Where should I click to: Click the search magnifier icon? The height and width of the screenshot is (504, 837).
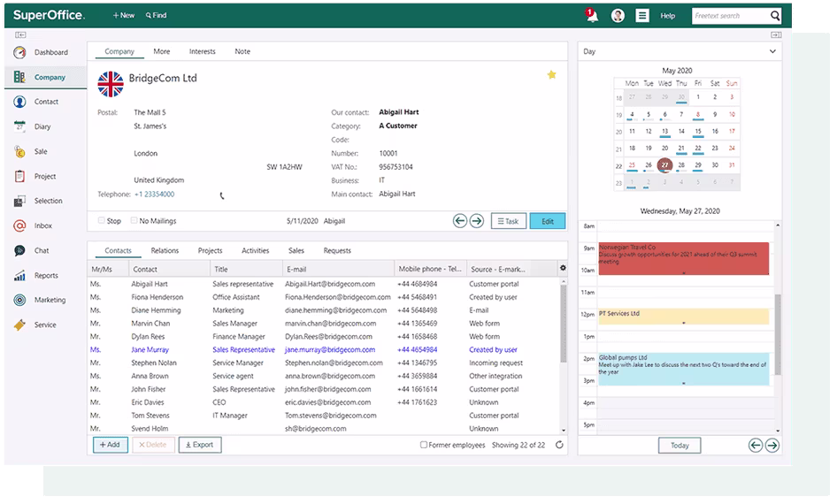pos(775,15)
